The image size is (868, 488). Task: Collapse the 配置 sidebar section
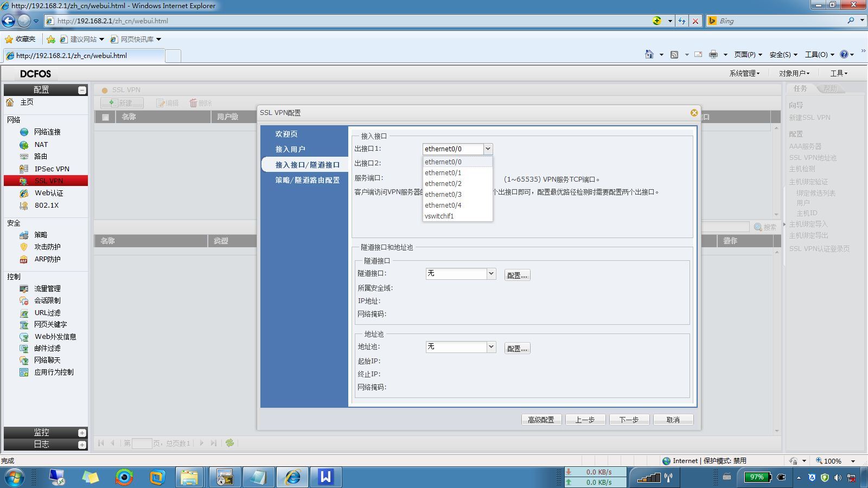82,90
